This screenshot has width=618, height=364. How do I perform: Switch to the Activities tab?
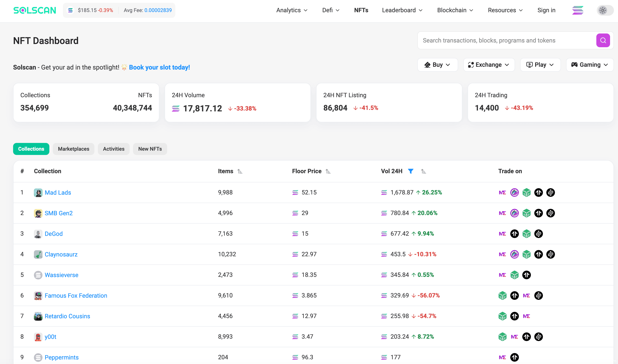pos(114,149)
